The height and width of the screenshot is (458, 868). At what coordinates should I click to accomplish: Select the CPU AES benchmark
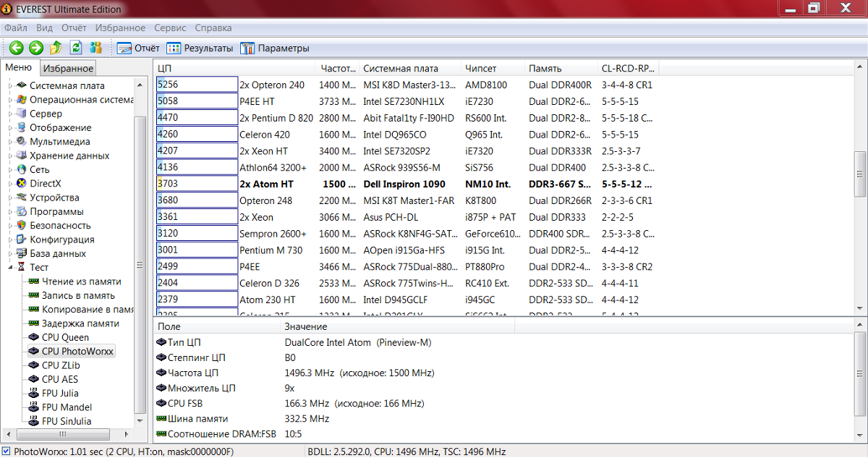tap(60, 379)
